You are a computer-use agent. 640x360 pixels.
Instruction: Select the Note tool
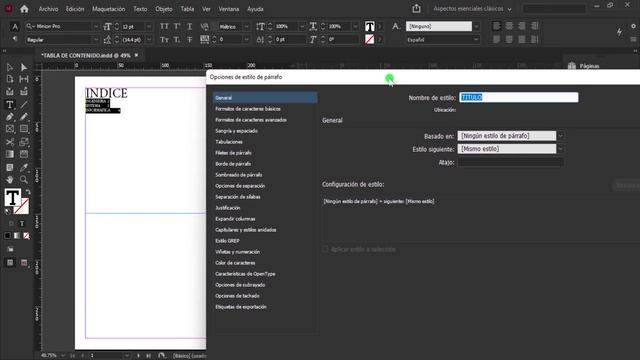(x=10, y=167)
